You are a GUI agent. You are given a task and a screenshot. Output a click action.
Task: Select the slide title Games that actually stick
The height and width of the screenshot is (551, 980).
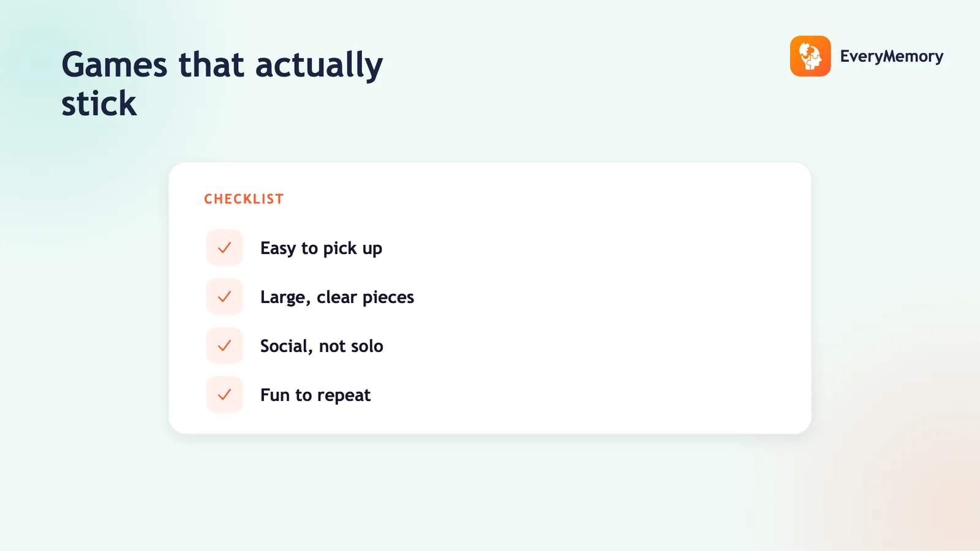222,83
